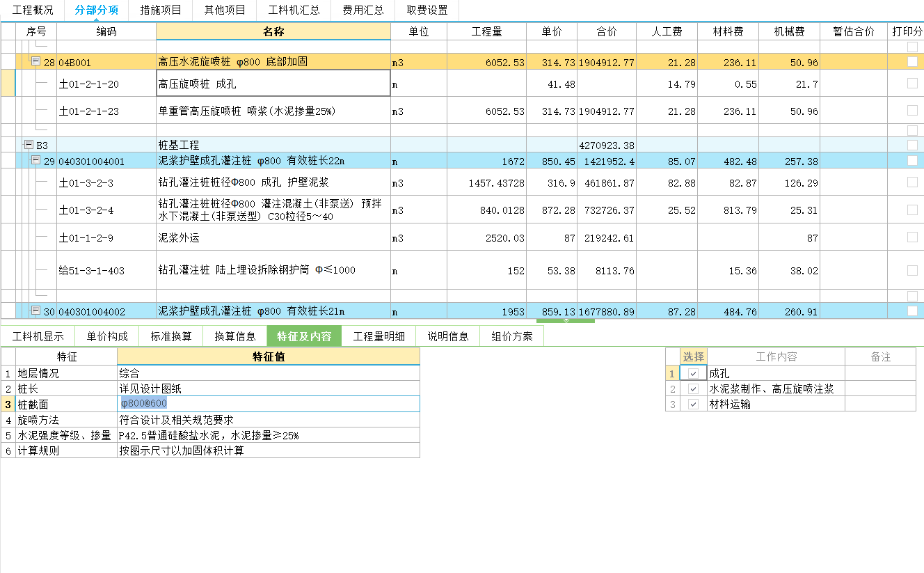Image resolution: width=924 pixels, height=573 pixels.
Task: Click the 合价 column header
Action: (607, 31)
